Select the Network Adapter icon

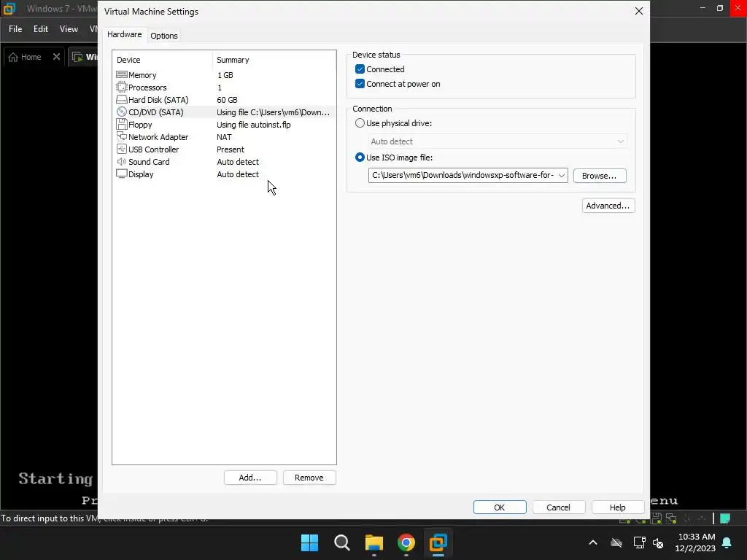122,136
